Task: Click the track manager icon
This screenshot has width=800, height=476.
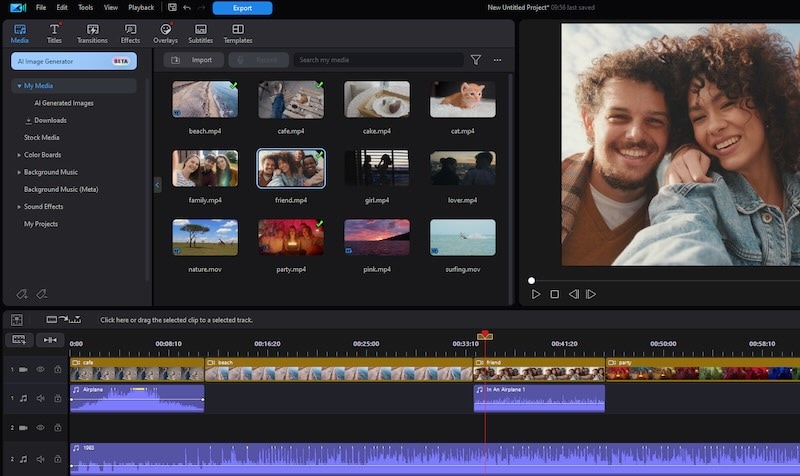Action: (x=19, y=340)
